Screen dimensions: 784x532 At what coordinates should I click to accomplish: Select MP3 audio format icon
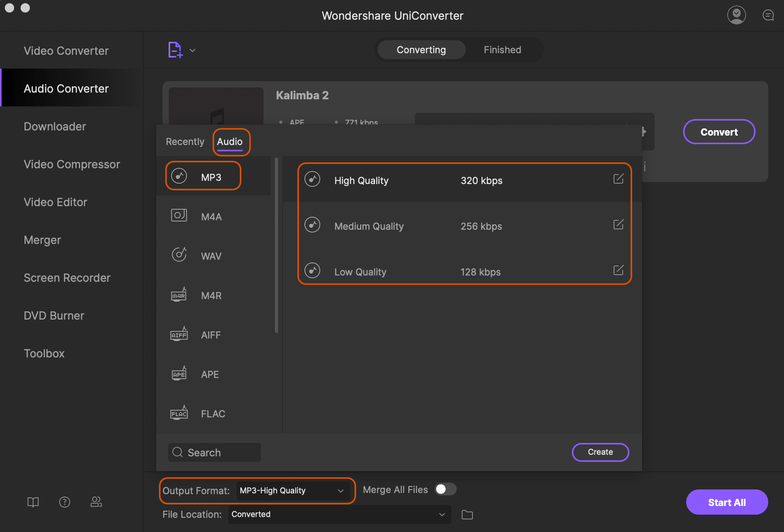pos(179,176)
